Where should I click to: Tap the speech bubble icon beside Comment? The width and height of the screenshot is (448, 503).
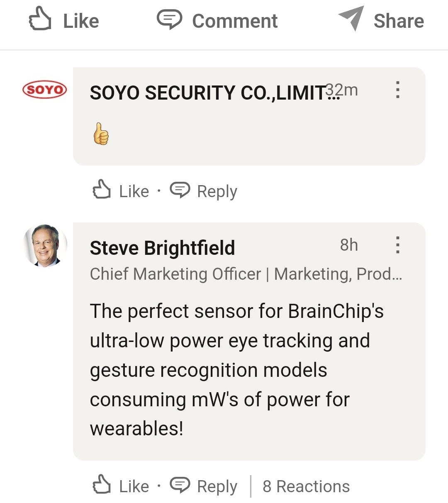tap(169, 20)
